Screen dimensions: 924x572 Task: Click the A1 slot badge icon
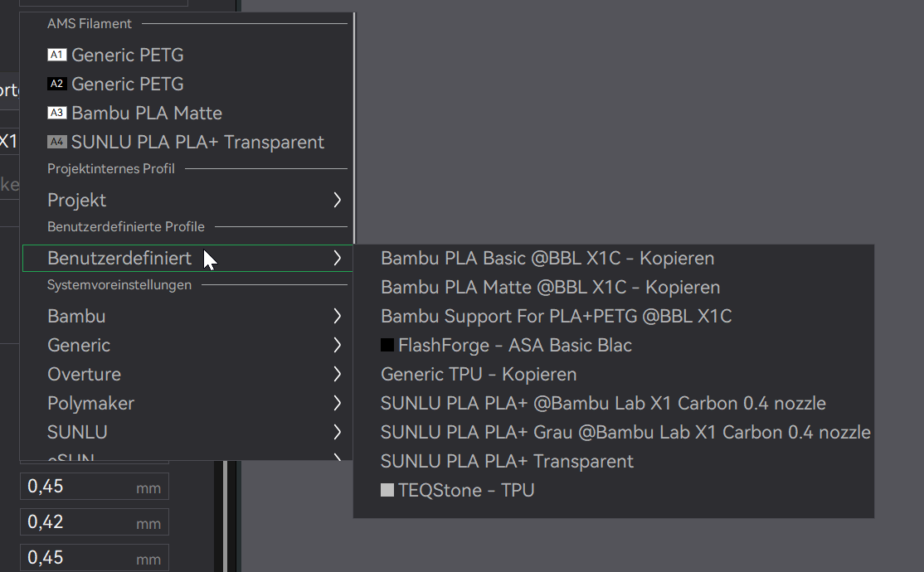[56, 55]
